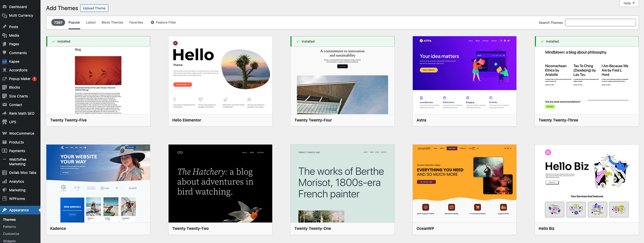Viewport: 644px width, 243px height.
Task: Select the Astra theme thumbnail
Action: (465, 75)
